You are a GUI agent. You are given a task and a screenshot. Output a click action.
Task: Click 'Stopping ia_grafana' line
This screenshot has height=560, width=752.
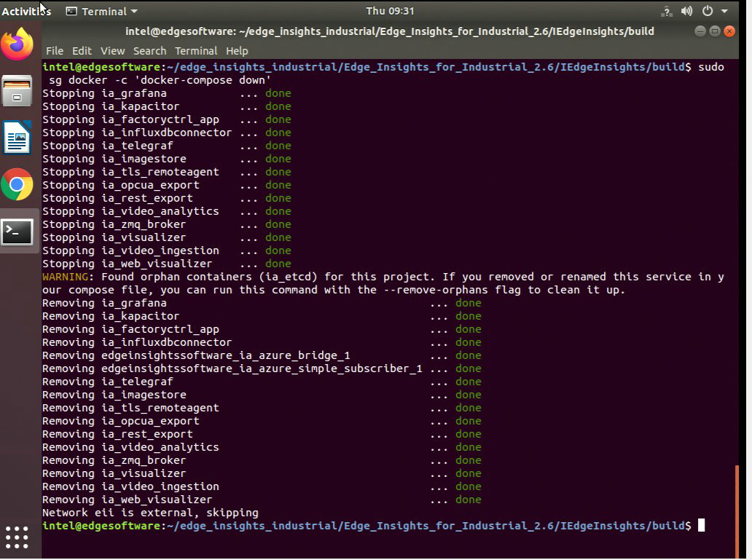(x=166, y=93)
